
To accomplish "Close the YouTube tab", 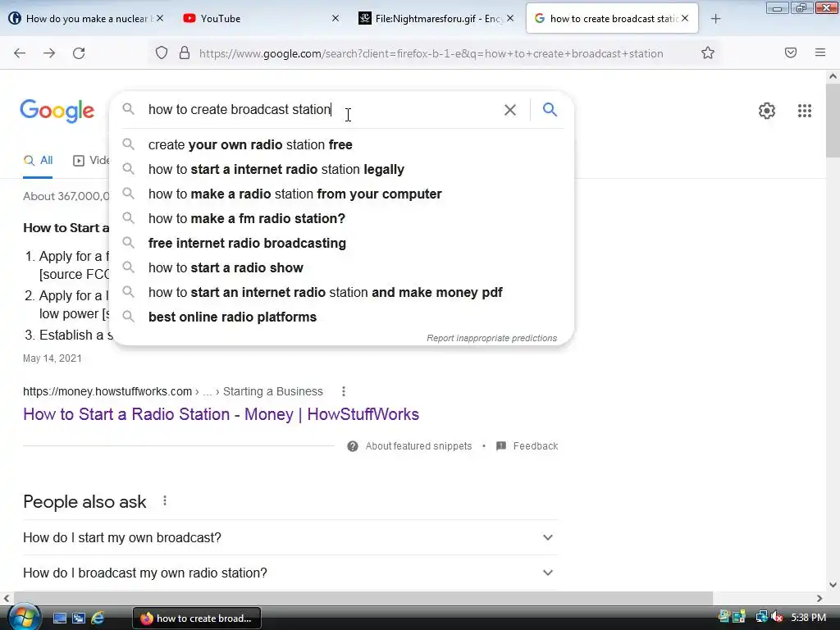I will tap(336, 18).
